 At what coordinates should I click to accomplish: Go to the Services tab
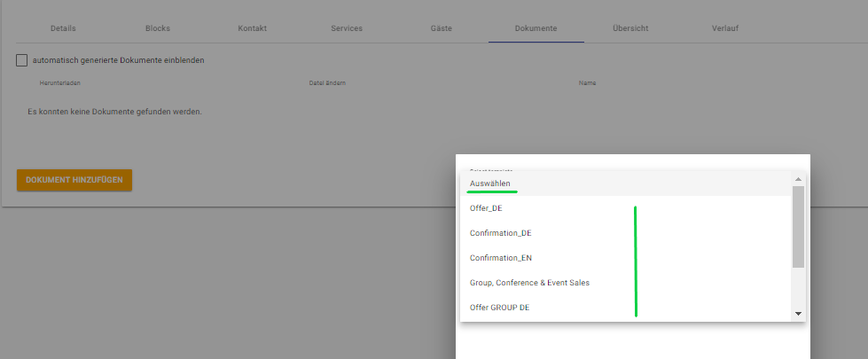pyautogui.click(x=347, y=28)
